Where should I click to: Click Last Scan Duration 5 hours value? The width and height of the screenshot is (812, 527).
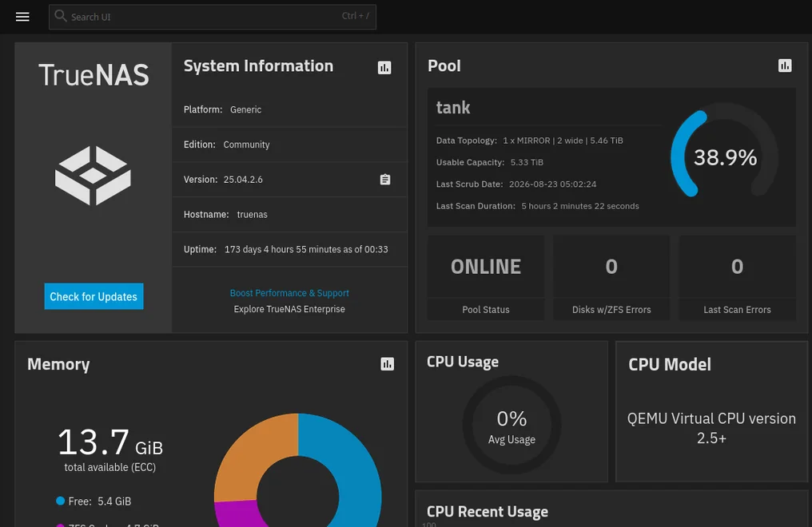(580, 206)
